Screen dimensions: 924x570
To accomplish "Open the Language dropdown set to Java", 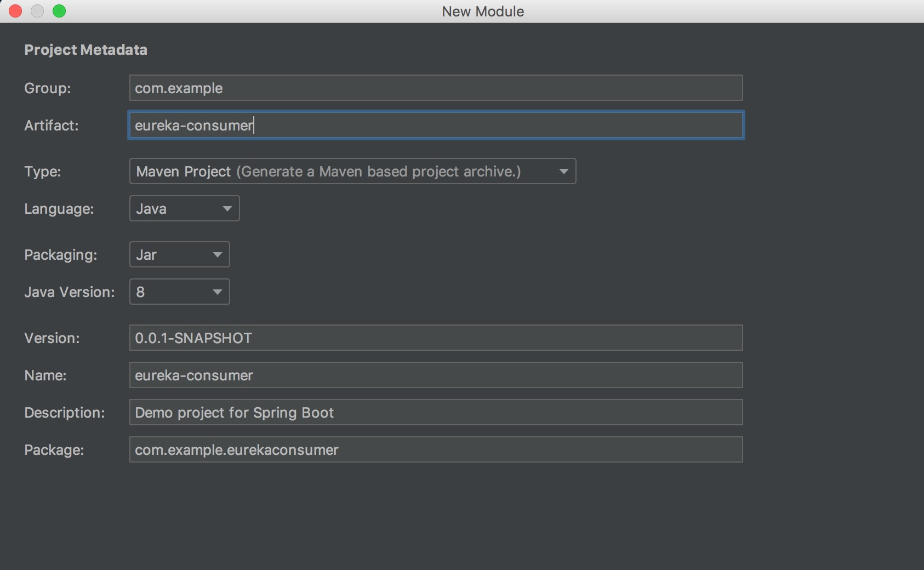I will coord(184,208).
